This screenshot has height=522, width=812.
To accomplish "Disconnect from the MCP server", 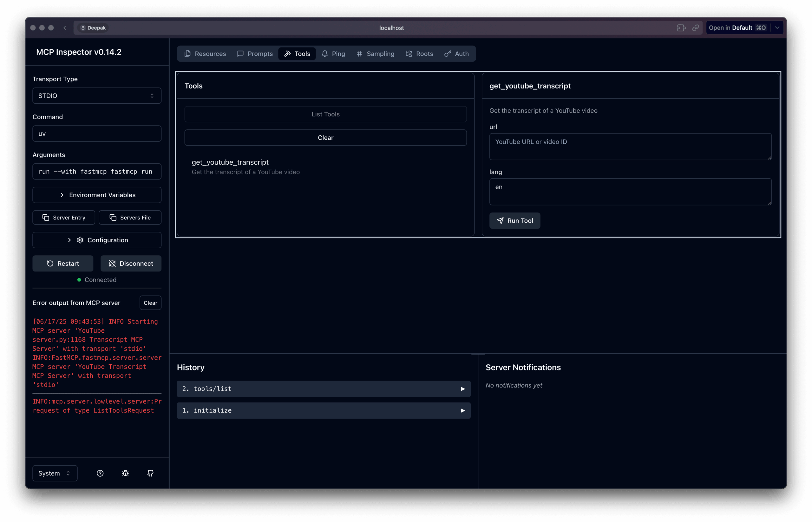I will (131, 263).
